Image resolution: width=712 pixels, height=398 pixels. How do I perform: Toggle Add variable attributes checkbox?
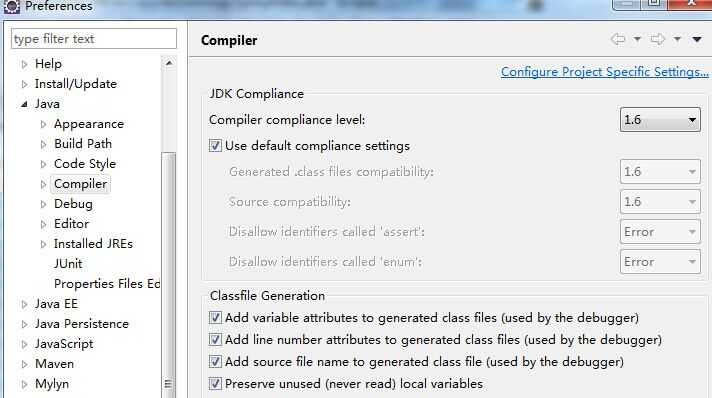click(215, 318)
